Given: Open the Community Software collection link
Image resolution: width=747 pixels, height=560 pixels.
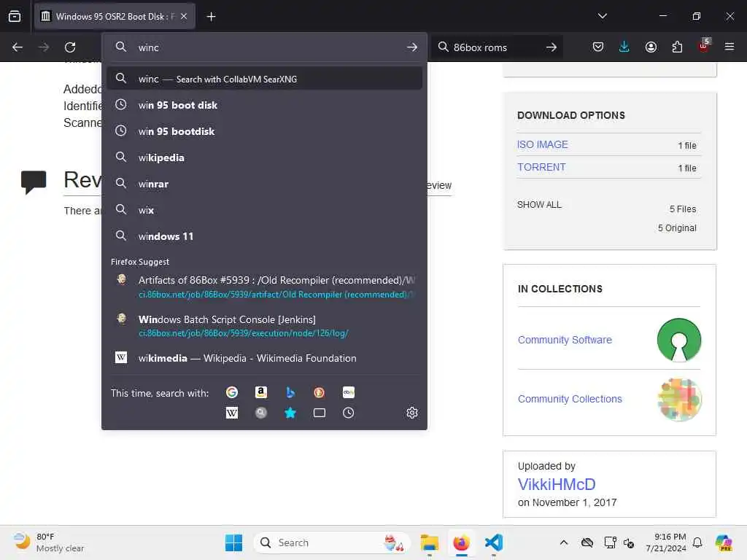Looking at the screenshot, I should pyautogui.click(x=565, y=340).
